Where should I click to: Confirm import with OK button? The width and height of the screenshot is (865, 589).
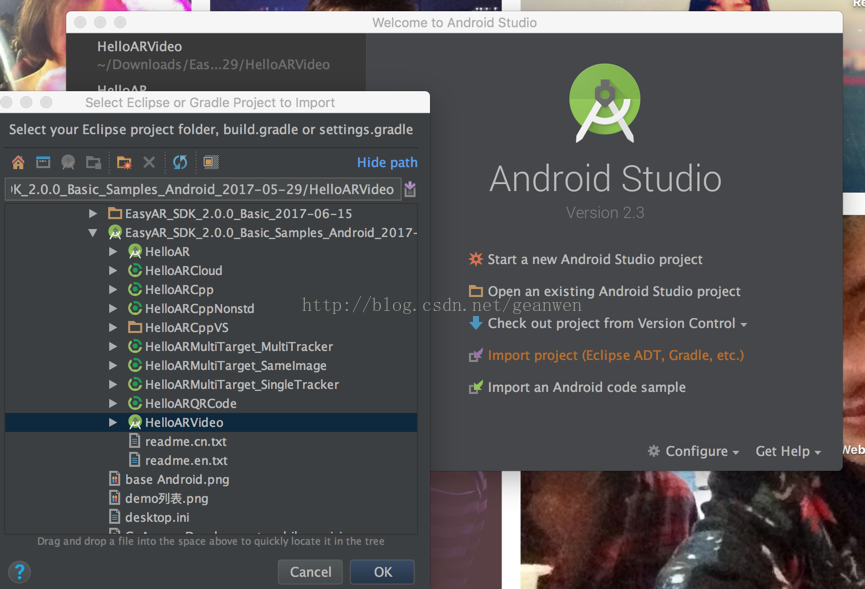pyautogui.click(x=383, y=572)
